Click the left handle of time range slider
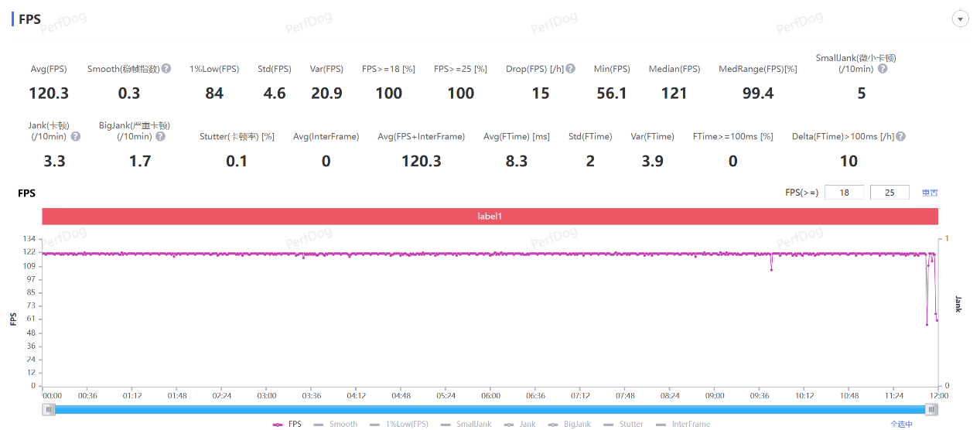This screenshot has width=980, height=430. [50, 410]
